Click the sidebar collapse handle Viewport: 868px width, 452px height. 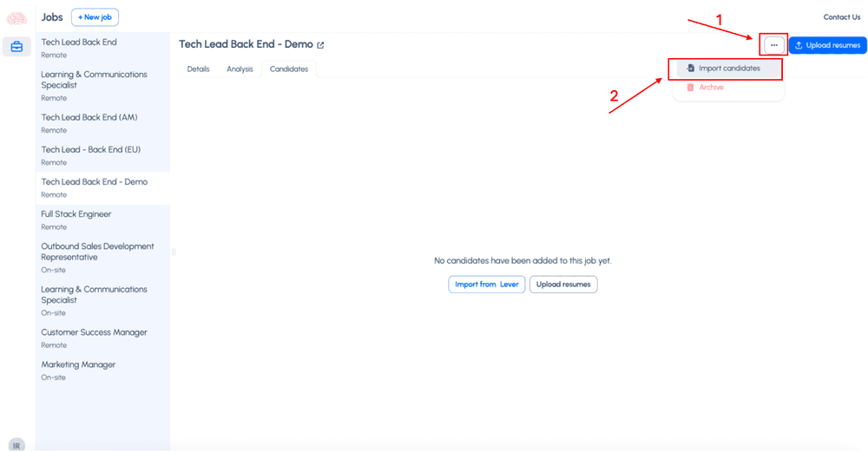174,252
